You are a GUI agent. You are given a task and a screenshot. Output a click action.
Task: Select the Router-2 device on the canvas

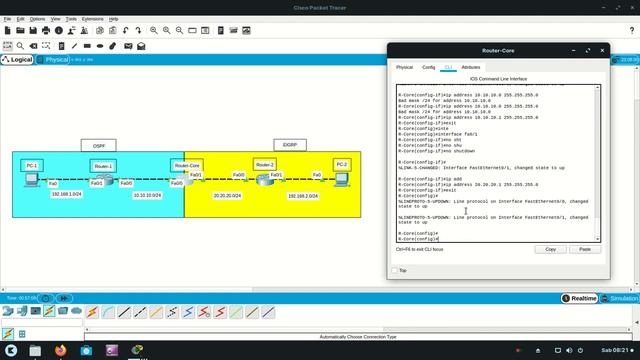265,179
